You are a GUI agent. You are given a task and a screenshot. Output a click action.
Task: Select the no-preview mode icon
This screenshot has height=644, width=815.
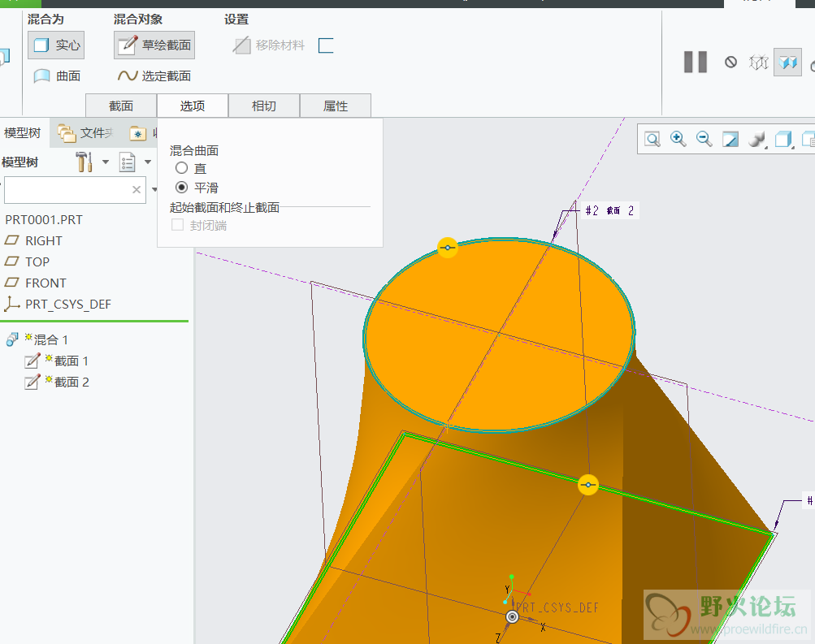[x=730, y=63]
